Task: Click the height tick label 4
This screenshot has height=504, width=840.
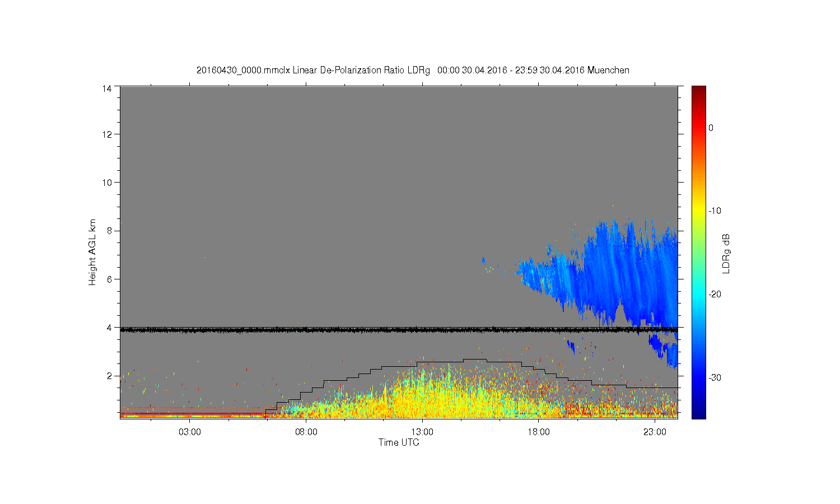Action: click(109, 328)
